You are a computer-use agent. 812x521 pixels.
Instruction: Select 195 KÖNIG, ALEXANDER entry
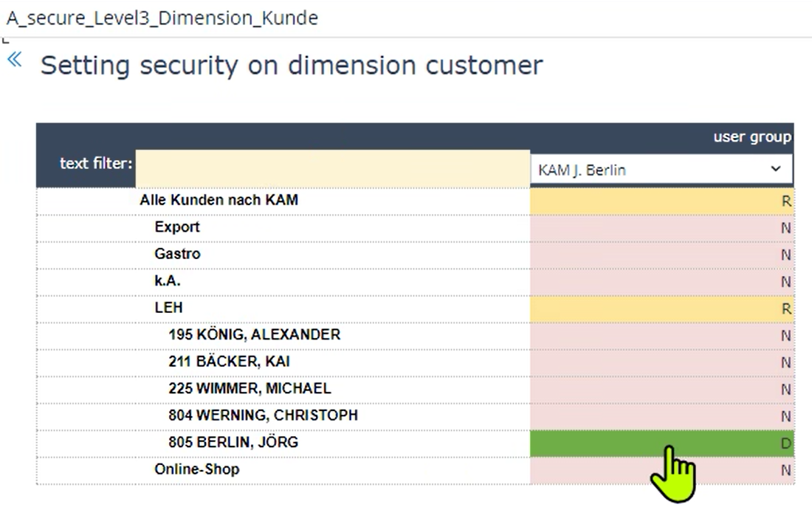(254, 335)
